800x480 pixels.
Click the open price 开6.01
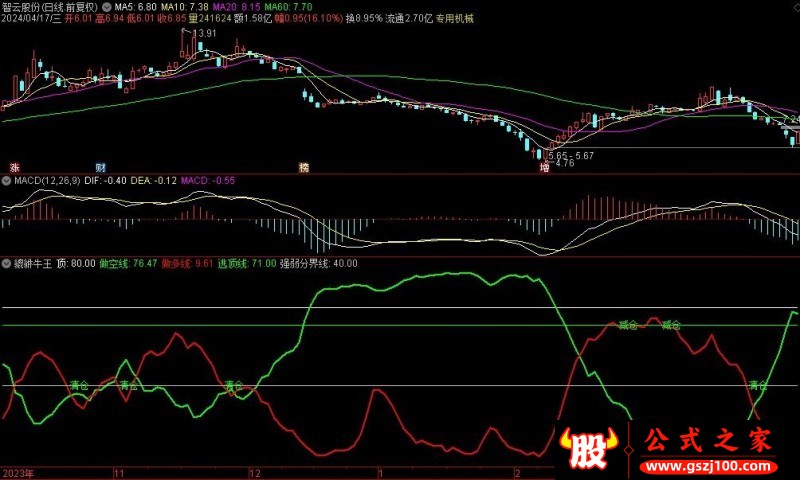pos(78,19)
